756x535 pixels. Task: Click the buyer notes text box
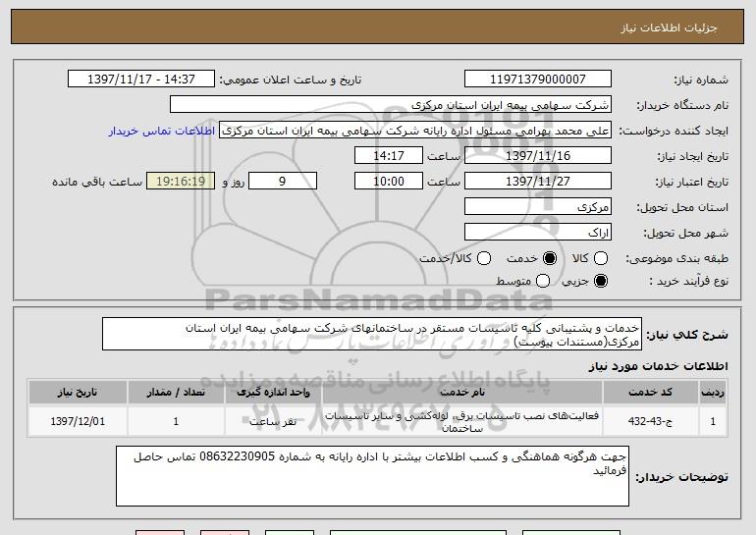click(x=372, y=476)
